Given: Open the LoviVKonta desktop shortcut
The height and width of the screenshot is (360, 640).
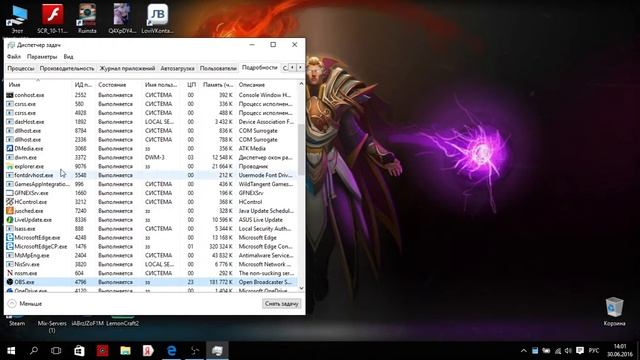Looking at the screenshot, I should (x=157, y=19).
